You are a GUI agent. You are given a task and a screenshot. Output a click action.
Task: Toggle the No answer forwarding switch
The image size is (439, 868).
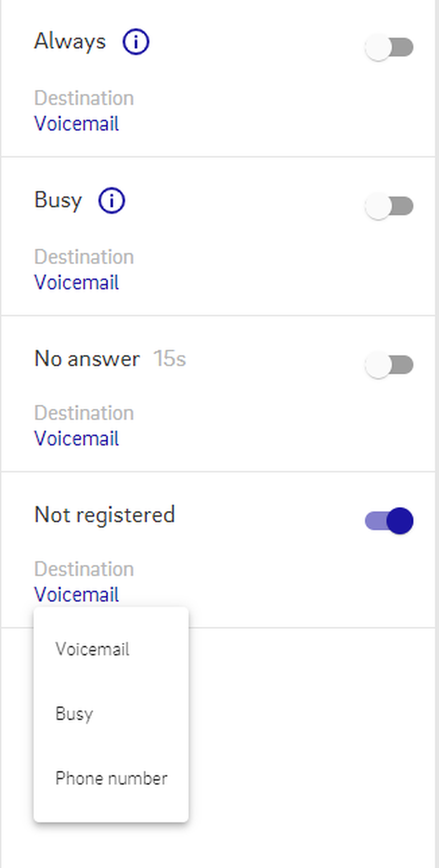[389, 365]
